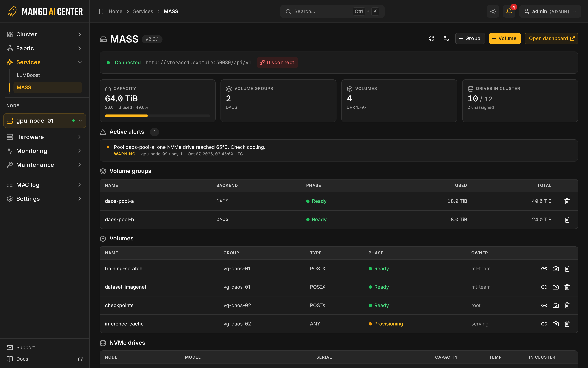
Task: Expand the Fabric menu
Action: [45, 48]
